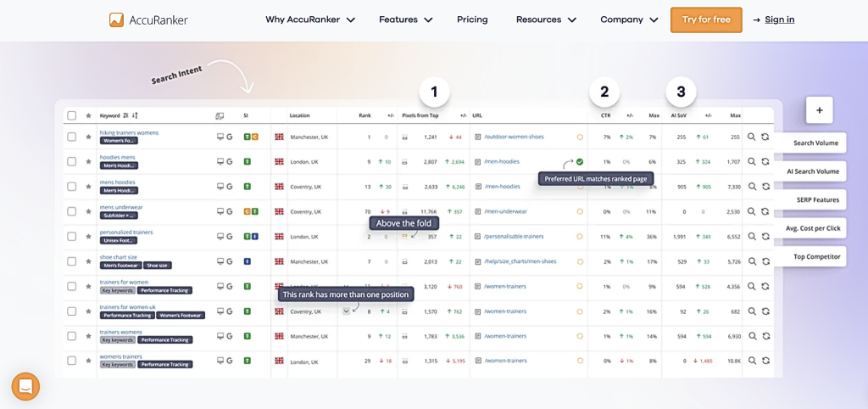868x409 pixels.
Task: Star the shoe chart size keyword
Action: (88, 261)
